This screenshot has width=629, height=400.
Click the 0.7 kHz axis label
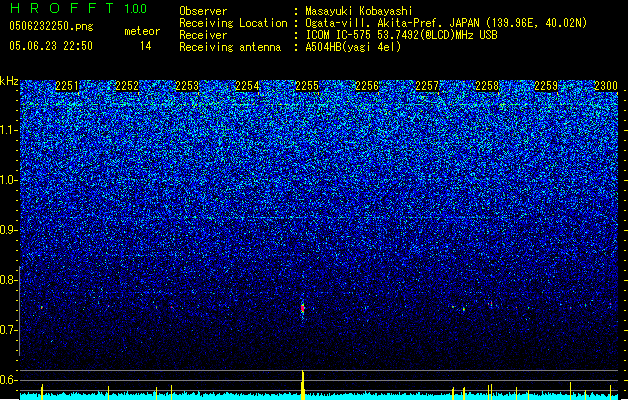click(x=8, y=330)
